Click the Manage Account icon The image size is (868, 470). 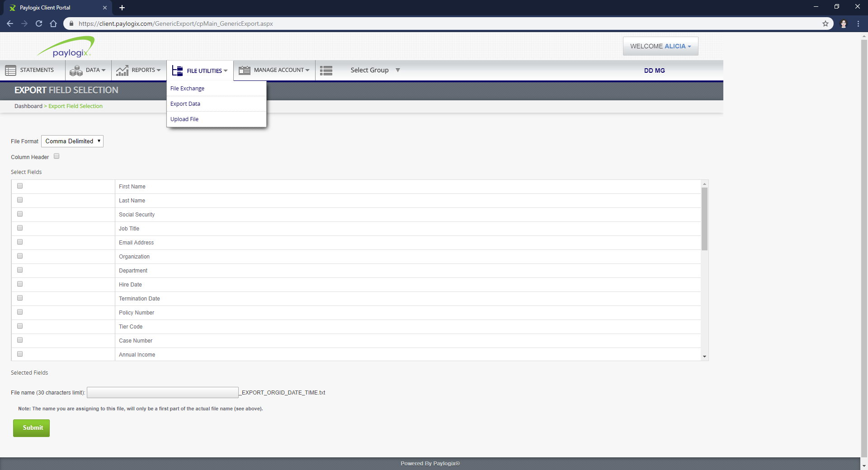(244, 70)
